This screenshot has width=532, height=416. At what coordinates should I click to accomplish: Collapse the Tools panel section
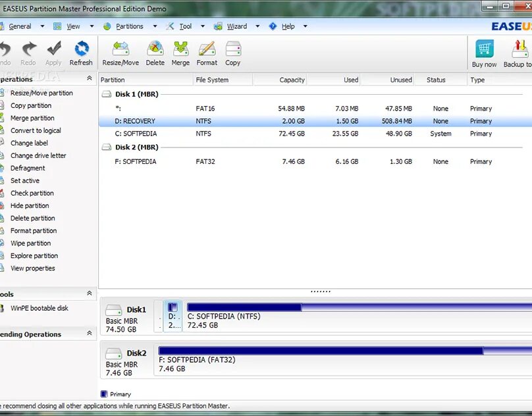coord(90,293)
